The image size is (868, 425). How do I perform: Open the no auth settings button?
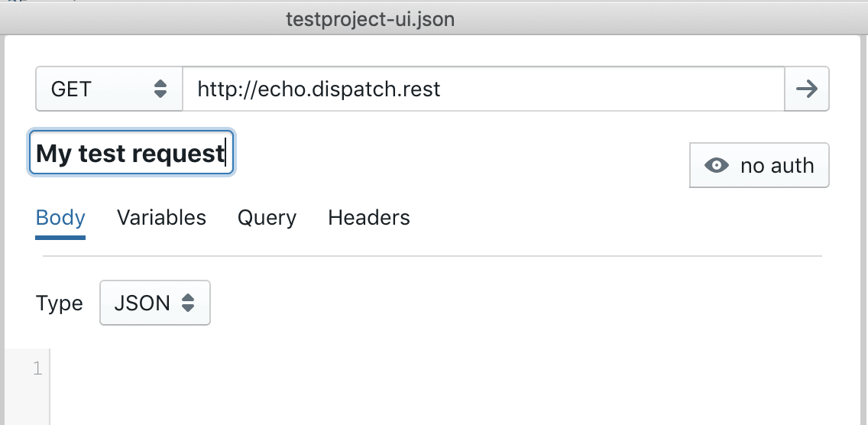point(759,165)
